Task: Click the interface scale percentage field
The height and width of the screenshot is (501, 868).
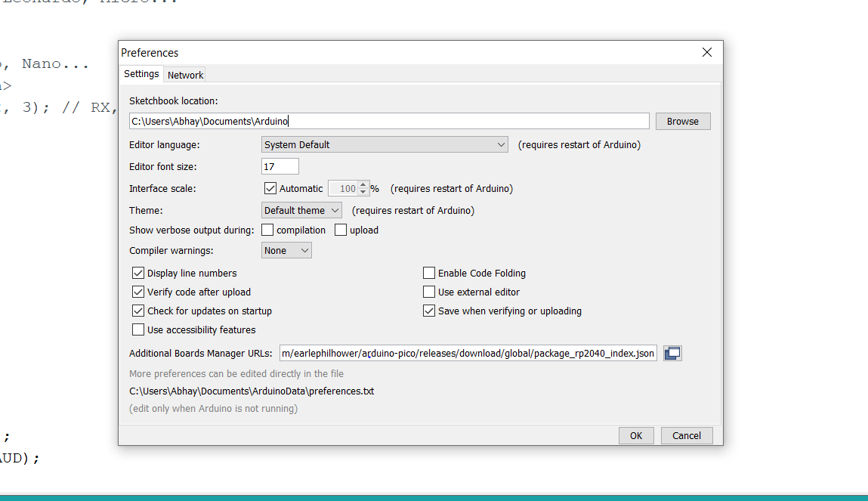Action: [344, 188]
